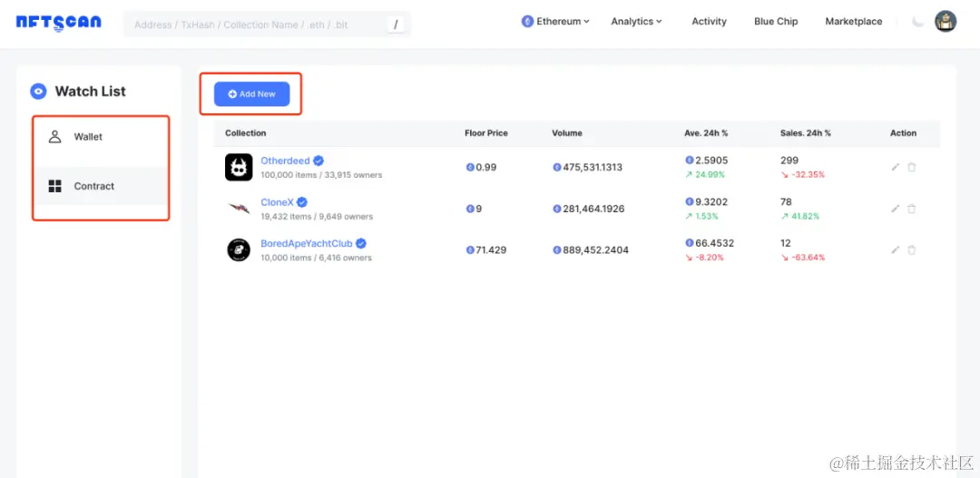Open the Otherdeed collection link
This screenshot has height=478, width=980.
point(285,161)
